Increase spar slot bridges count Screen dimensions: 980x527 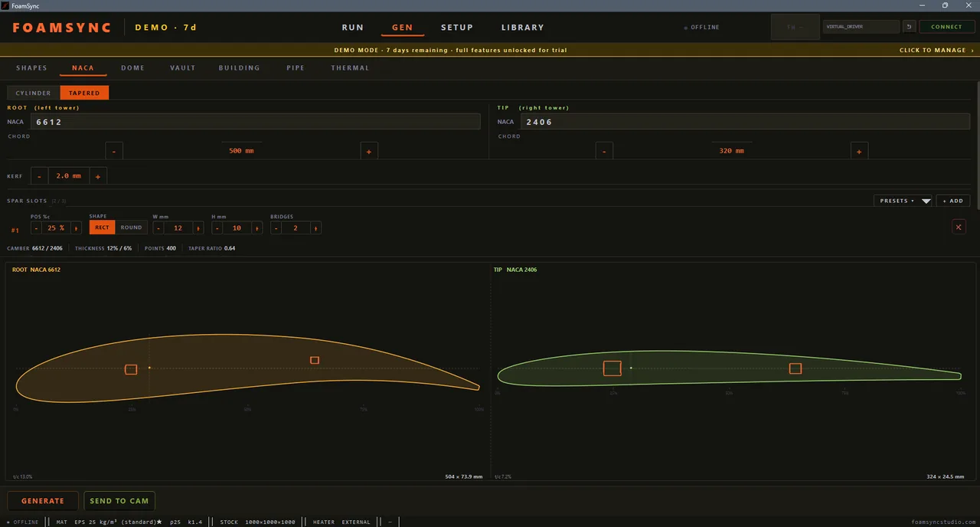pos(315,227)
